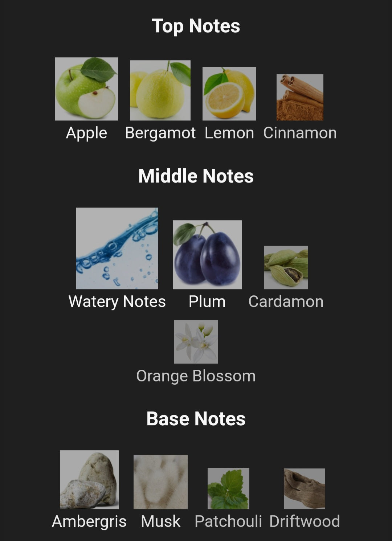Select the Watery Notes label
Viewport: 392px width, 541px height.
click(x=117, y=302)
